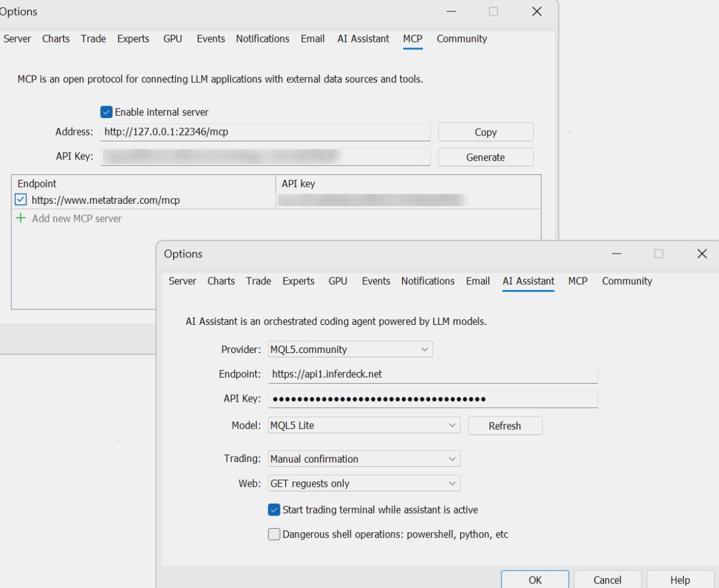
Task: Switch to the MCP tab in front dialog
Action: pyautogui.click(x=578, y=281)
